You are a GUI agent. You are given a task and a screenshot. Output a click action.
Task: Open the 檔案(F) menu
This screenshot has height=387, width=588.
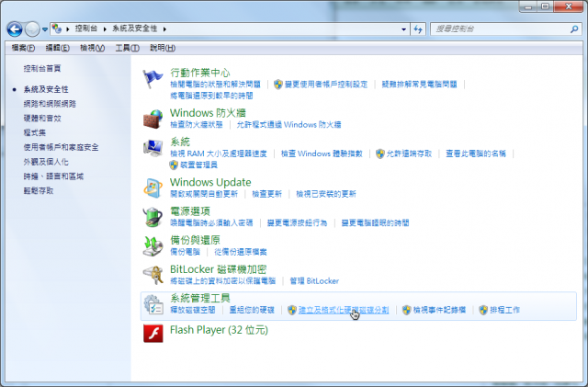click(23, 48)
